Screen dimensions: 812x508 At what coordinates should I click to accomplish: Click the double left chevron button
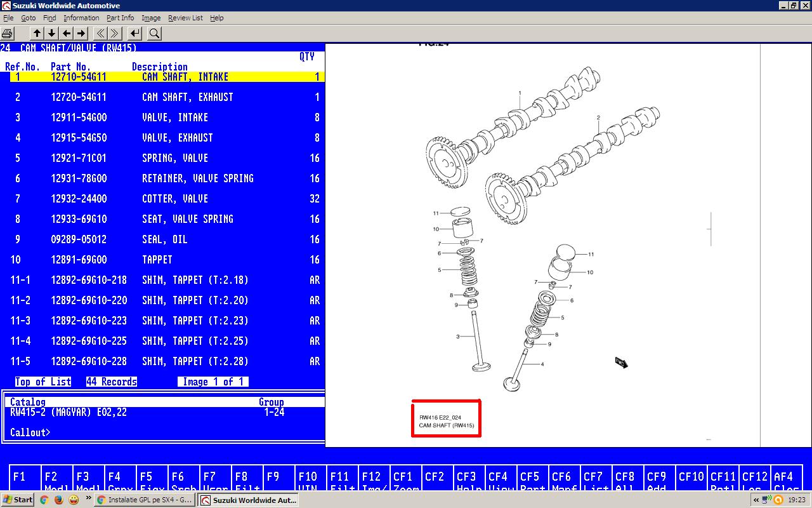click(100, 34)
